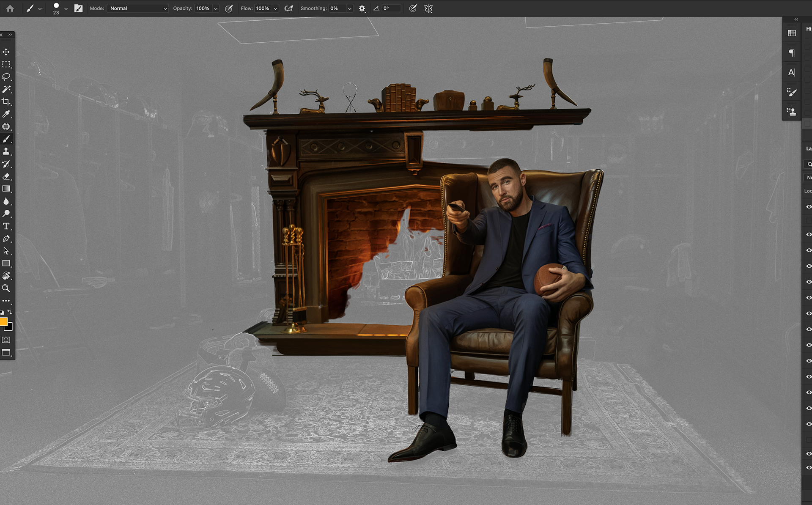Click the brush angle input field
Screen dimensions: 812x505
pyautogui.click(x=391, y=8)
